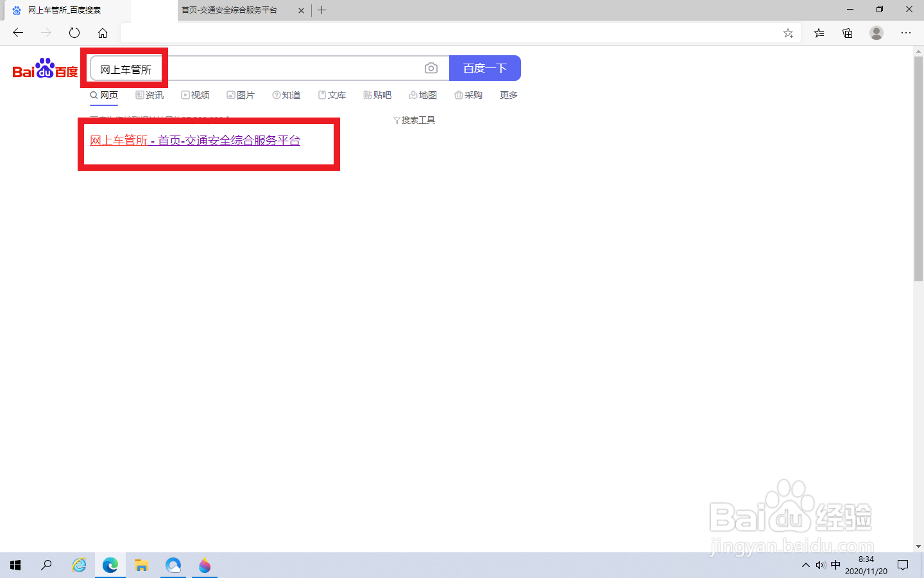The width and height of the screenshot is (924, 578).
Task: Open the 更多 categories option
Action: [509, 95]
